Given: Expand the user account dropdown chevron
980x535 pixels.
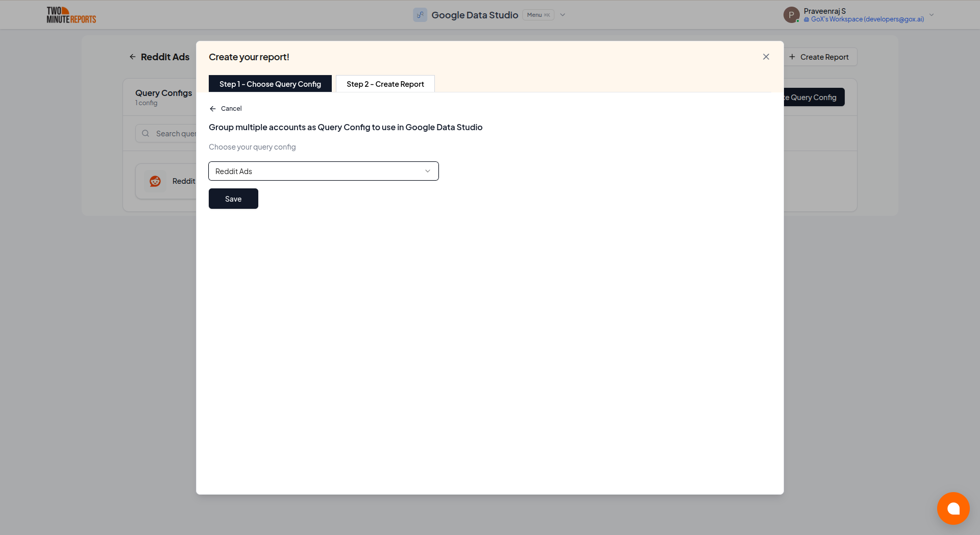Looking at the screenshot, I should pos(932,15).
